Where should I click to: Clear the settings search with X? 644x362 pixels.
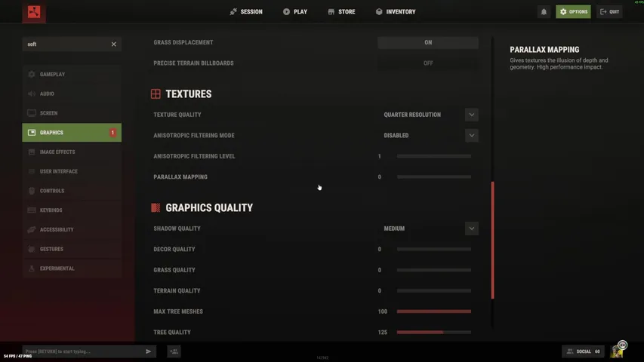114,44
